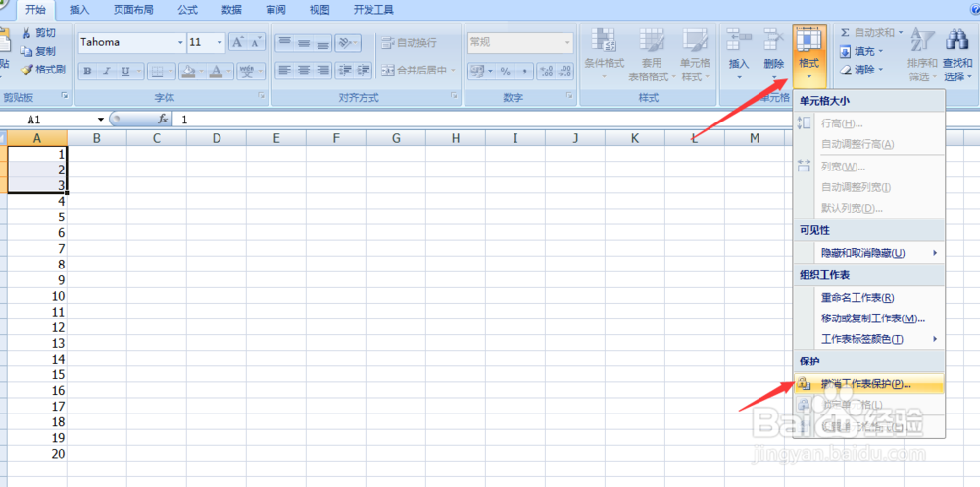Toggle Italic formatting
Viewport: 980px width, 487px height.
[106, 72]
